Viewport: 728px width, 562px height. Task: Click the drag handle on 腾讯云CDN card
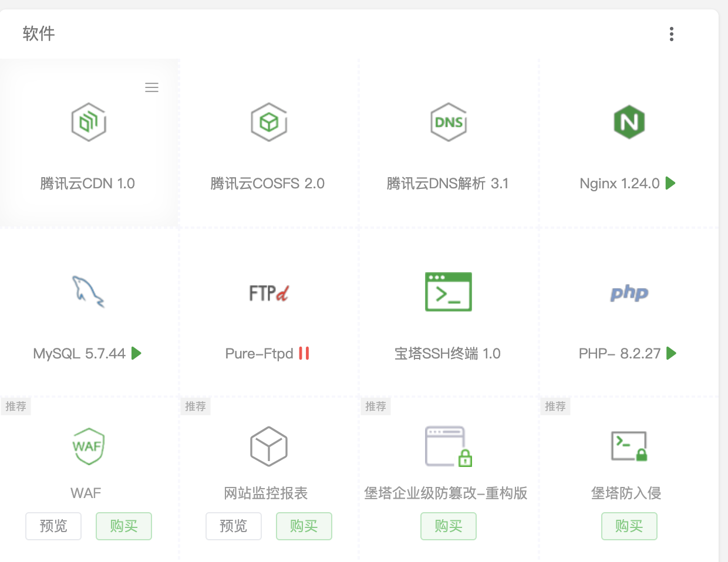click(x=151, y=87)
